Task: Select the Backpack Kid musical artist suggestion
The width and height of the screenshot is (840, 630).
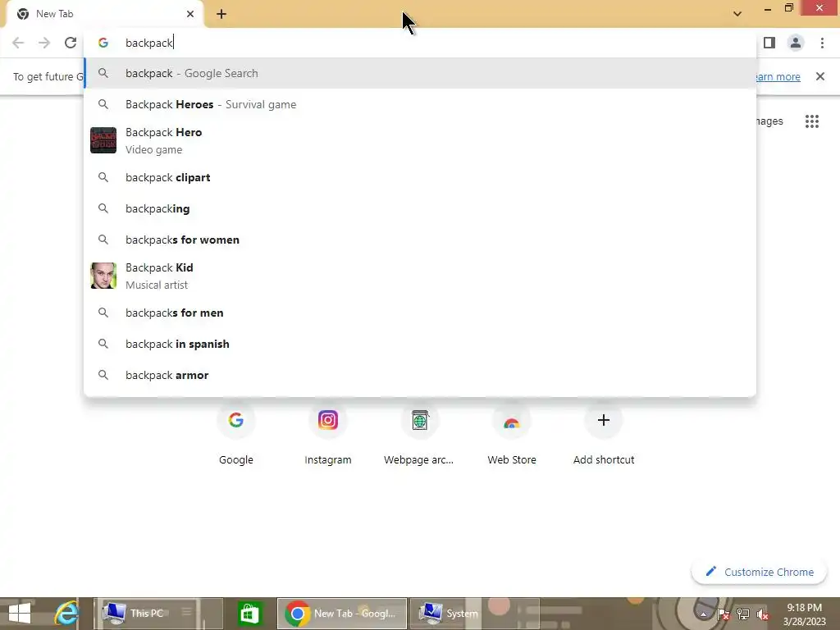Action: (420, 276)
